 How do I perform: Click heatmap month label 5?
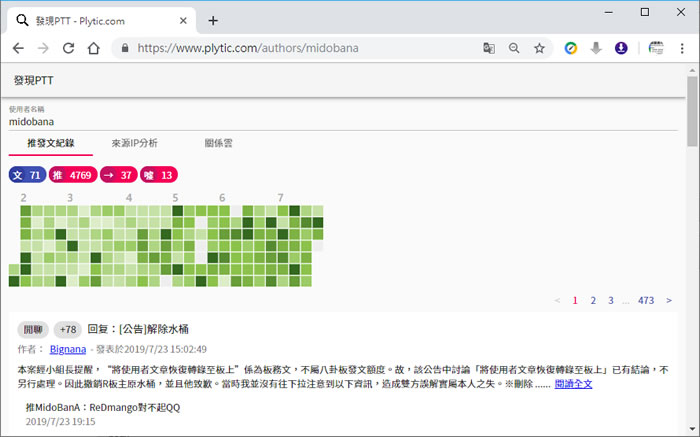pyautogui.click(x=175, y=198)
